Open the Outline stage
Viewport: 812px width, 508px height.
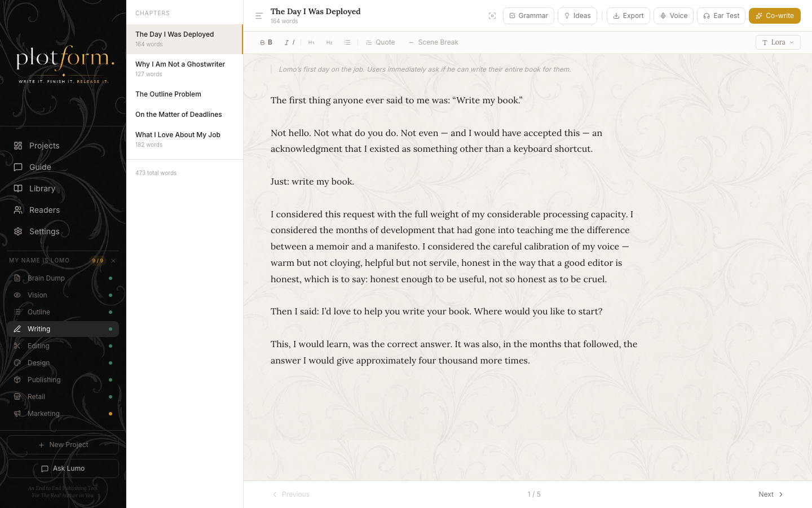click(x=63, y=312)
